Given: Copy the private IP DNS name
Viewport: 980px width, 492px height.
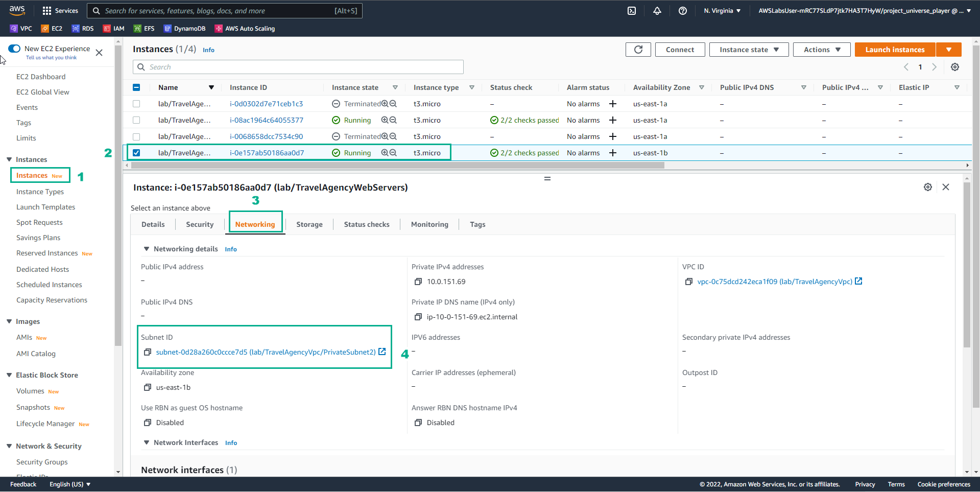Looking at the screenshot, I should [x=418, y=317].
